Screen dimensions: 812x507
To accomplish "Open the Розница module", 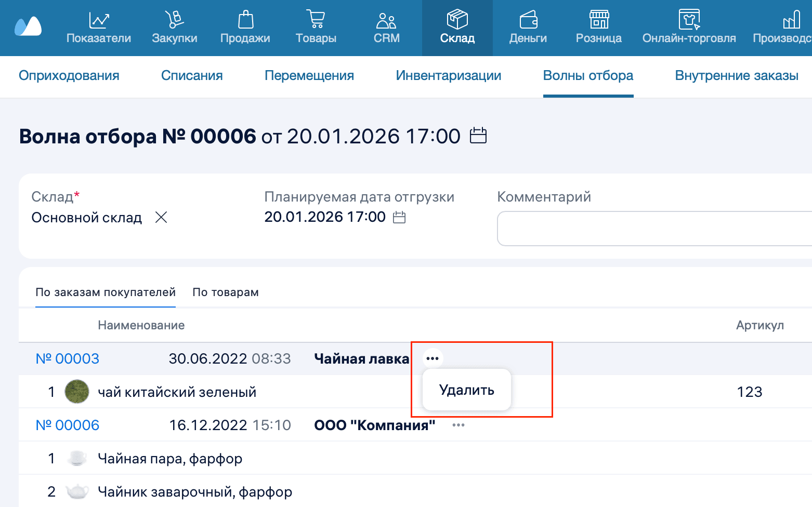I will (x=598, y=28).
